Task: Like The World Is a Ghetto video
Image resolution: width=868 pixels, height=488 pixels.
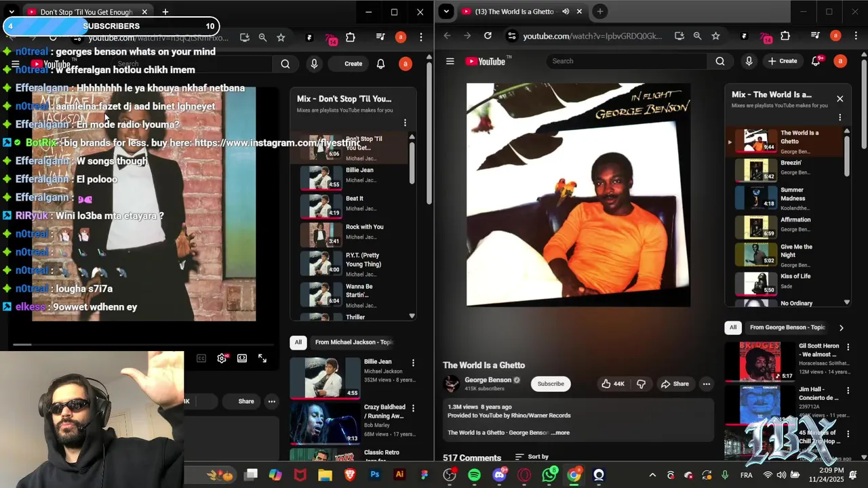Action: (612, 384)
